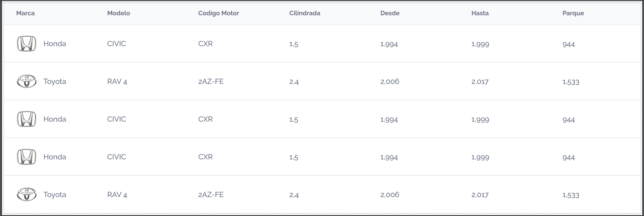The image size is (644, 216).
Task: Click the Modelo column header
Action: tap(118, 13)
